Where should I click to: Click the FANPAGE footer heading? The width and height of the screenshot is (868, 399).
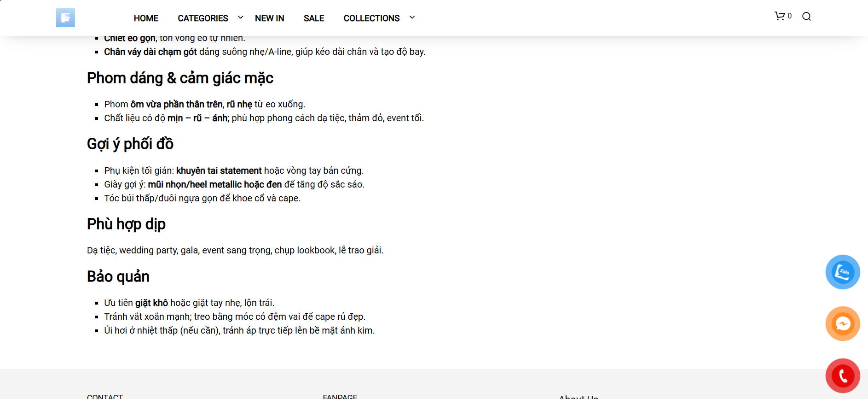coord(340,396)
